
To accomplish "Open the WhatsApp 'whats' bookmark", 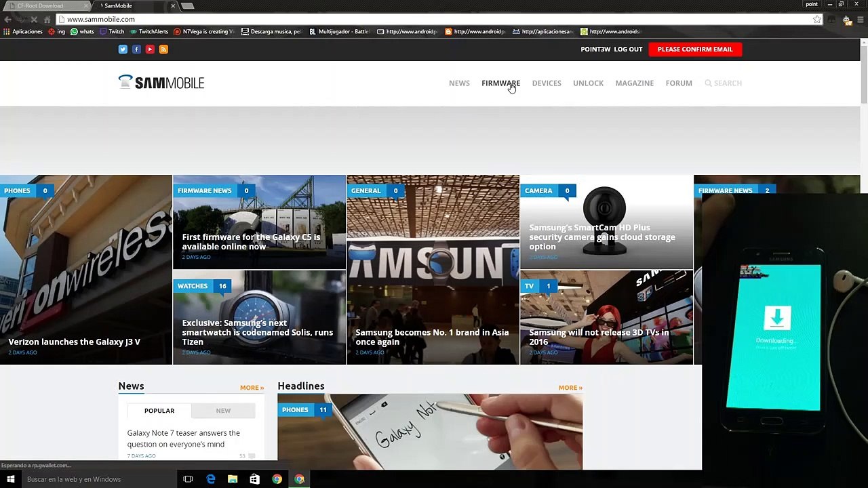I will tap(83, 31).
